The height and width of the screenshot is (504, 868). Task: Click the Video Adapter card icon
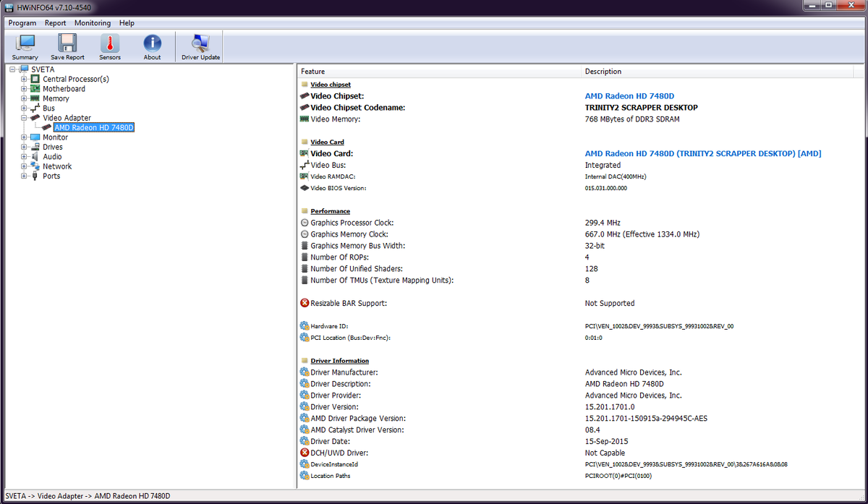point(35,118)
